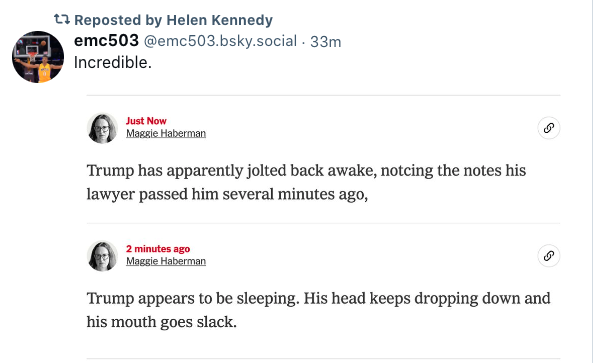Copy link for the '2 minutes ago' update
This screenshot has height=363, width=594.
pyautogui.click(x=549, y=256)
